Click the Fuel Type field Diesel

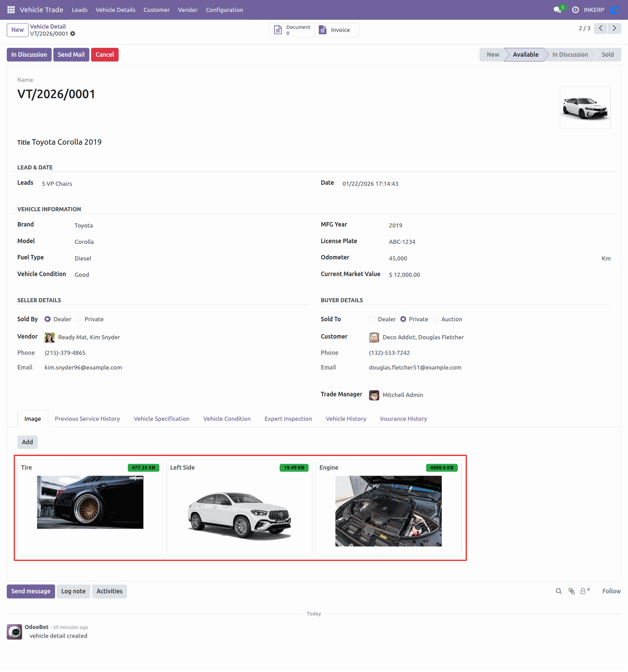point(83,258)
